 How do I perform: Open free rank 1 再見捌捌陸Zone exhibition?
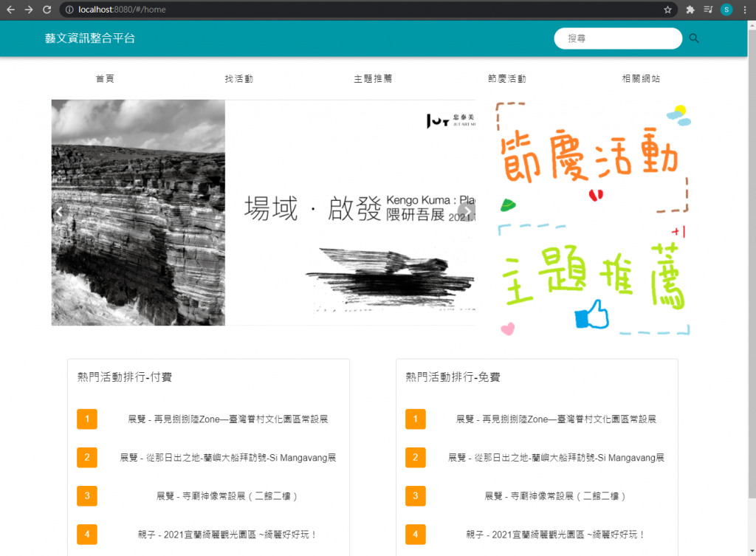tap(557, 419)
